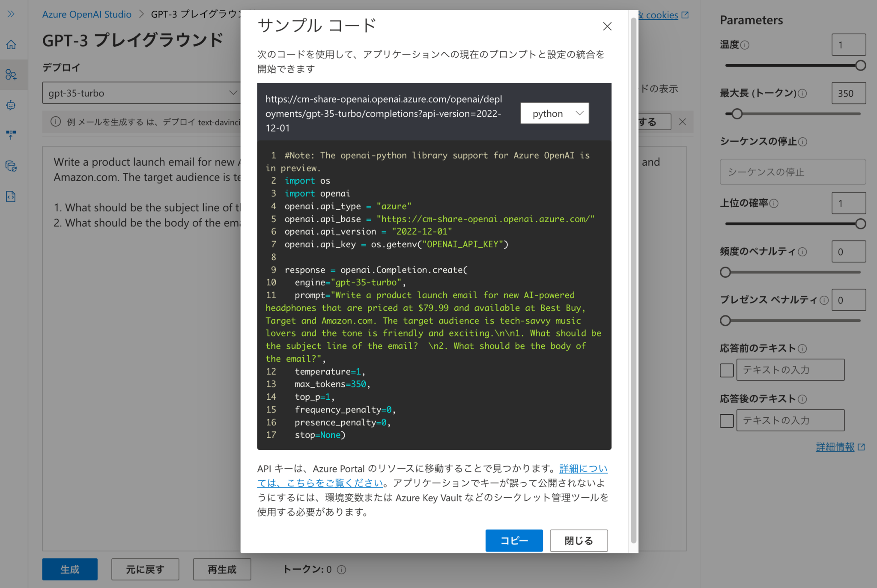Click the シーケンスの停止 input field
Viewport: 877px width, 588px height.
point(793,172)
